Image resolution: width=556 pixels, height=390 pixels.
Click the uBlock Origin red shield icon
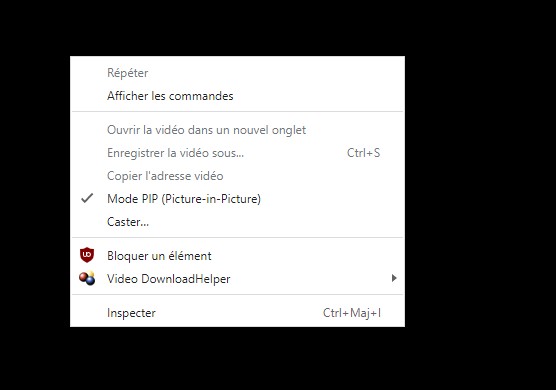[x=87, y=255]
